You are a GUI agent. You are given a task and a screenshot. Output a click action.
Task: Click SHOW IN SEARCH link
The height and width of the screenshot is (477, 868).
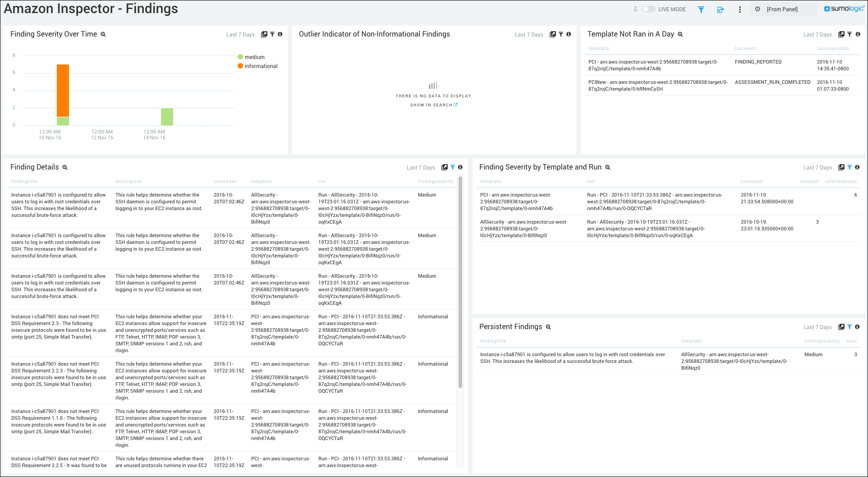pyautogui.click(x=431, y=105)
